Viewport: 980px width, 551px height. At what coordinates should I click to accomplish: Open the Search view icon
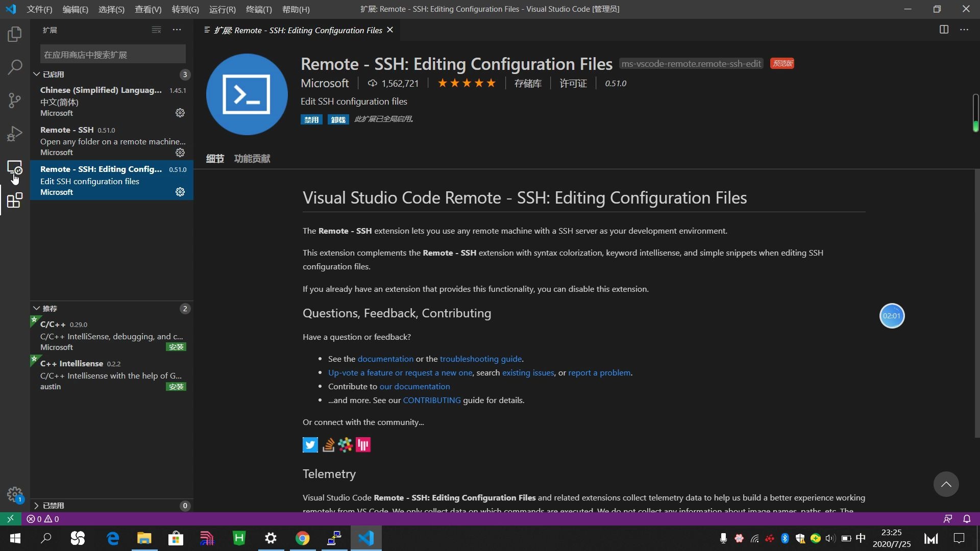[x=15, y=67]
